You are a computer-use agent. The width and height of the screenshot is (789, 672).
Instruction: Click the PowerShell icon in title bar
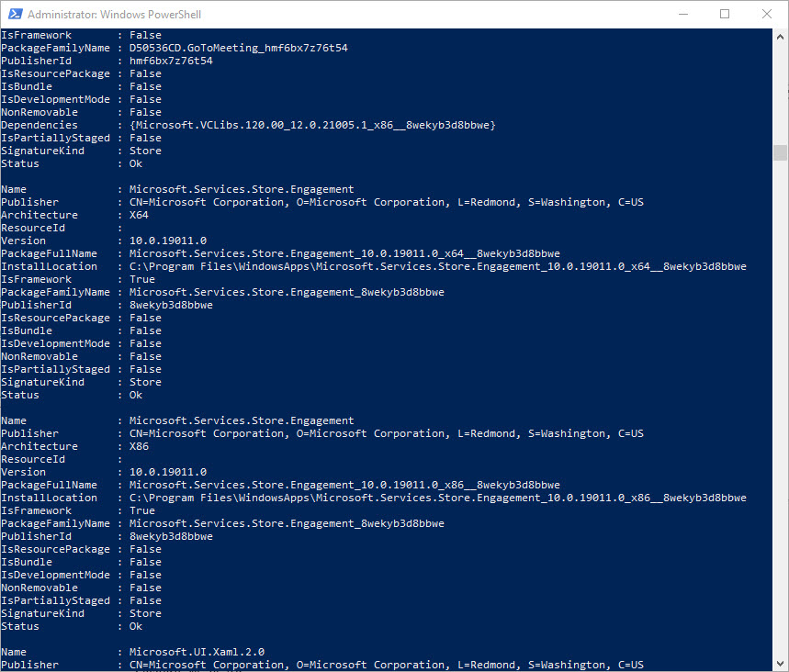pos(15,14)
